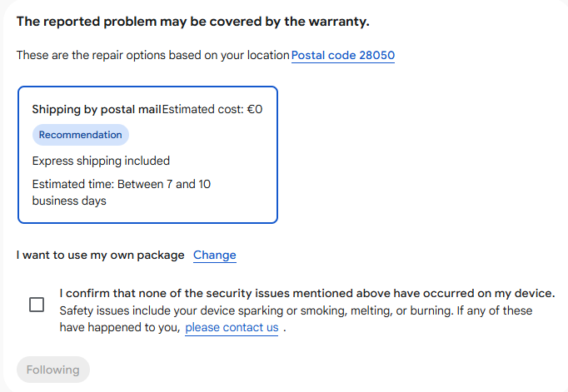Click the 'may be covered by the warranty' heading
The height and width of the screenshot is (392, 568).
[x=192, y=22]
